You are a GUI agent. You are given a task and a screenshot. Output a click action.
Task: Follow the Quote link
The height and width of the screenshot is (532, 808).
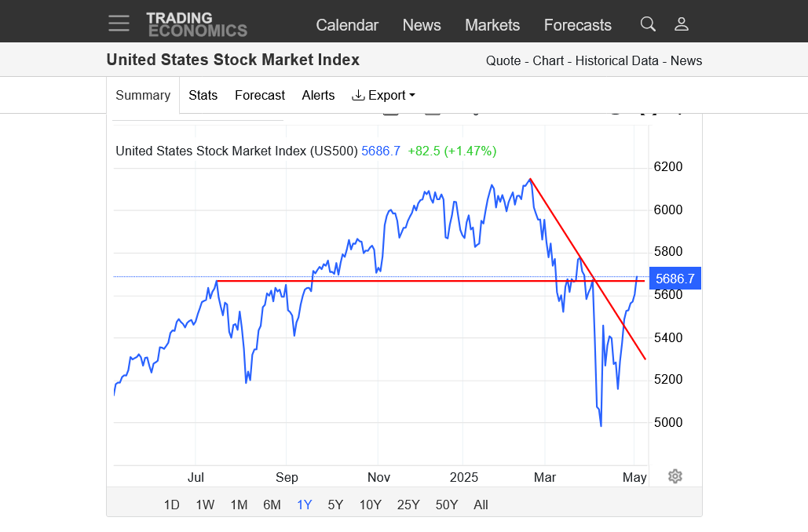[503, 61]
